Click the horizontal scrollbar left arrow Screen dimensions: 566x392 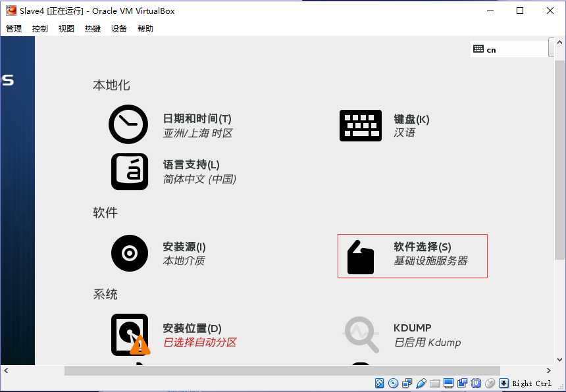[x=6, y=370]
